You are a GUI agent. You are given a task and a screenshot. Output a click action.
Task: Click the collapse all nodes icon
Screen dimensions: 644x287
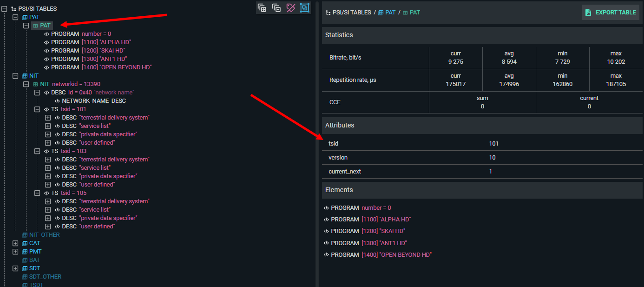coord(276,8)
